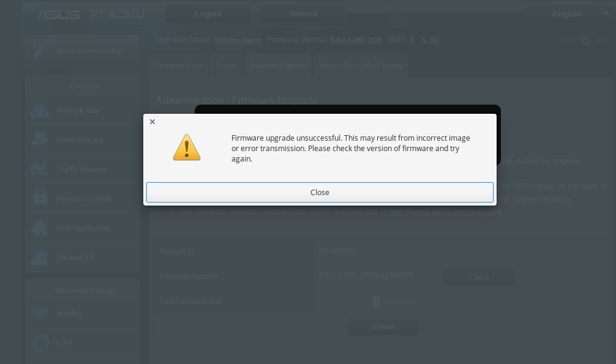
Task: Click the Logout button
Action: [x=208, y=14]
